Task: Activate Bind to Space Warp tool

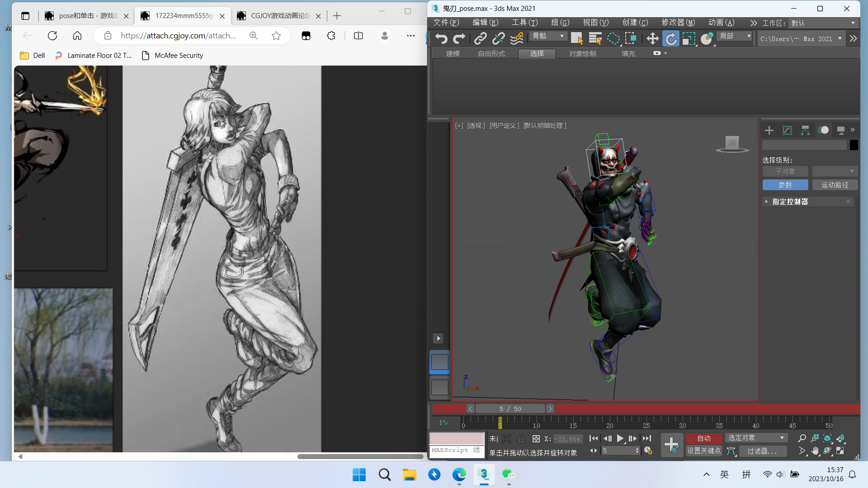Action: click(x=516, y=39)
